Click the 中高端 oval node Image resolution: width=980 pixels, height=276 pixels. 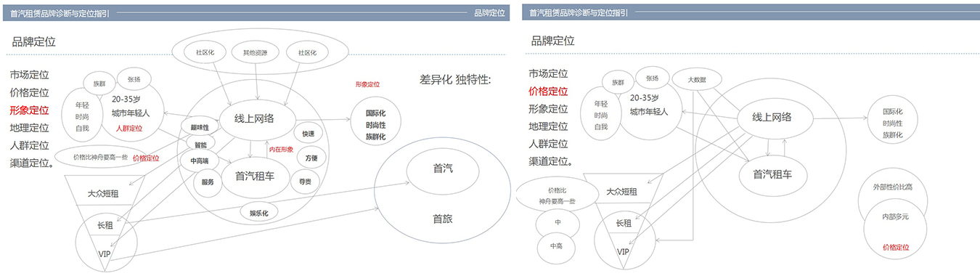199,161
